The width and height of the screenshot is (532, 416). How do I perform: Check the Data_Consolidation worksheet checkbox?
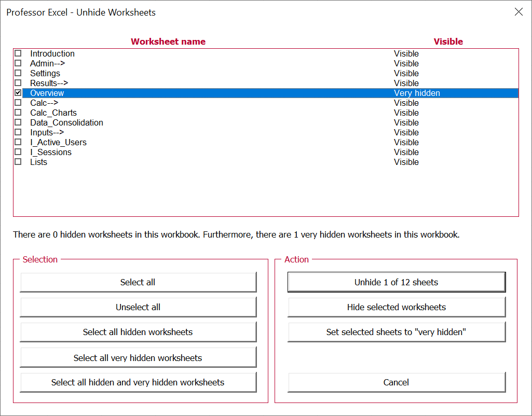18,122
